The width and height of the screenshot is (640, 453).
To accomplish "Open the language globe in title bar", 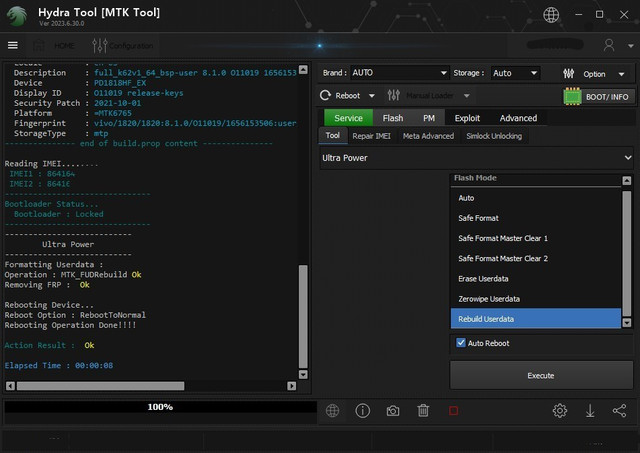I will point(551,15).
